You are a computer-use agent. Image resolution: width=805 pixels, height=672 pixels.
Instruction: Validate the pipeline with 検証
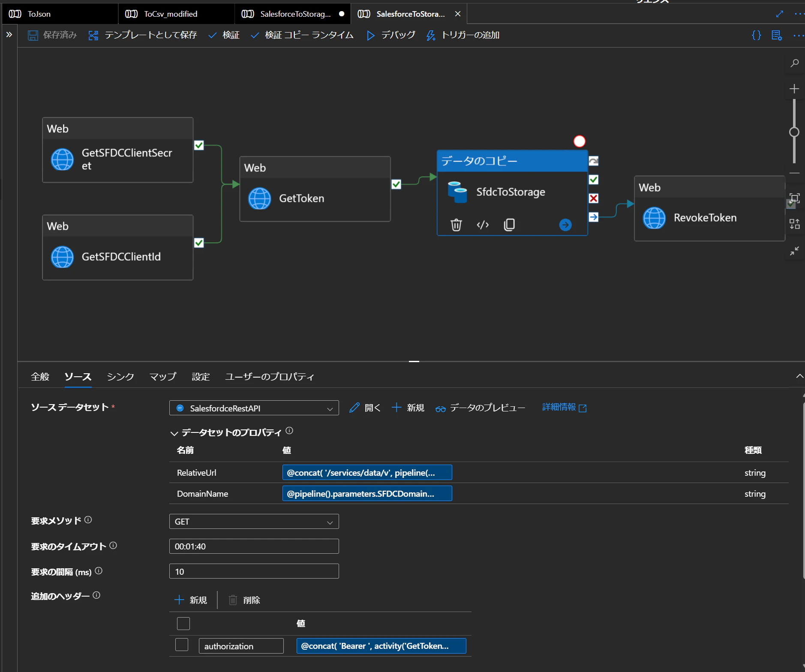tap(224, 35)
